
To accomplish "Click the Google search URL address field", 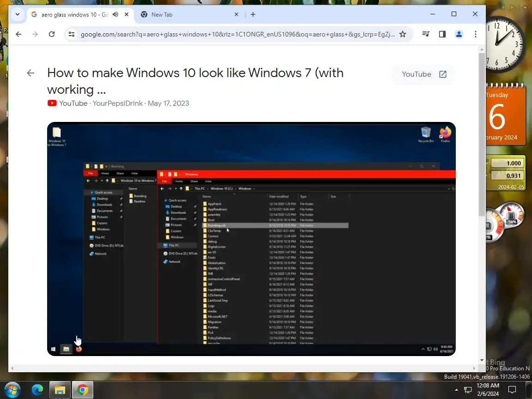I will pos(237,34).
